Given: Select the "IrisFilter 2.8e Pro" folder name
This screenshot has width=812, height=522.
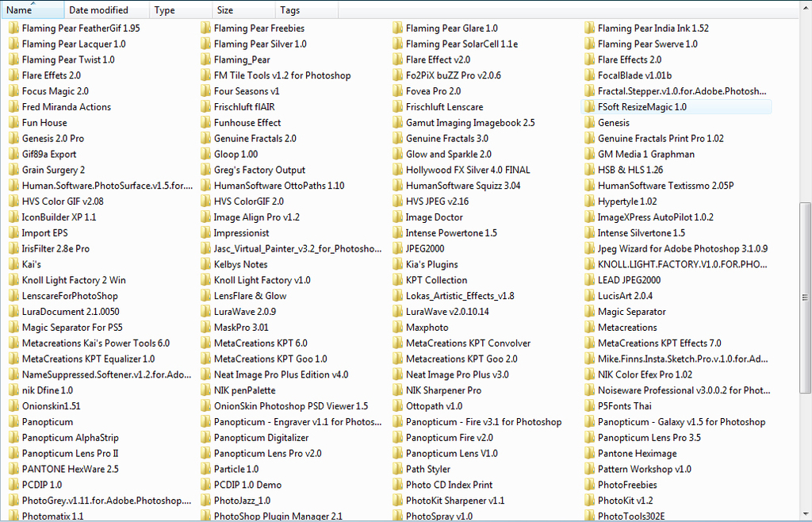Looking at the screenshot, I should [56, 248].
